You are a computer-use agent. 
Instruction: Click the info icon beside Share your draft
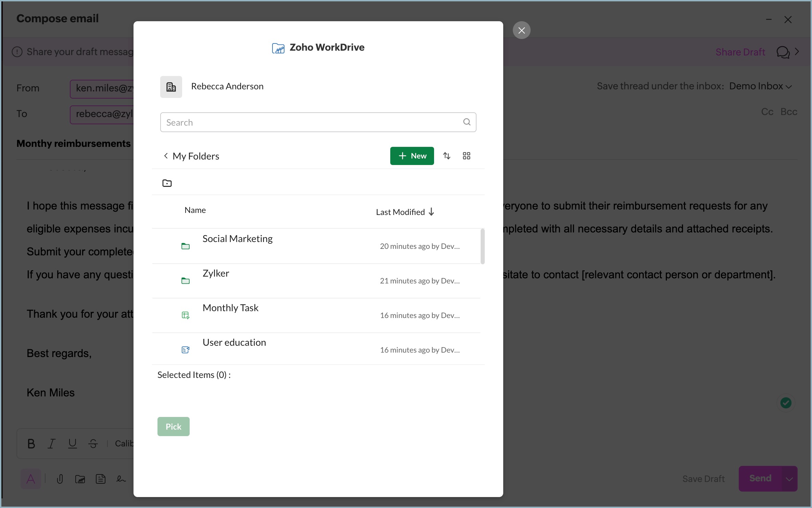click(17, 52)
